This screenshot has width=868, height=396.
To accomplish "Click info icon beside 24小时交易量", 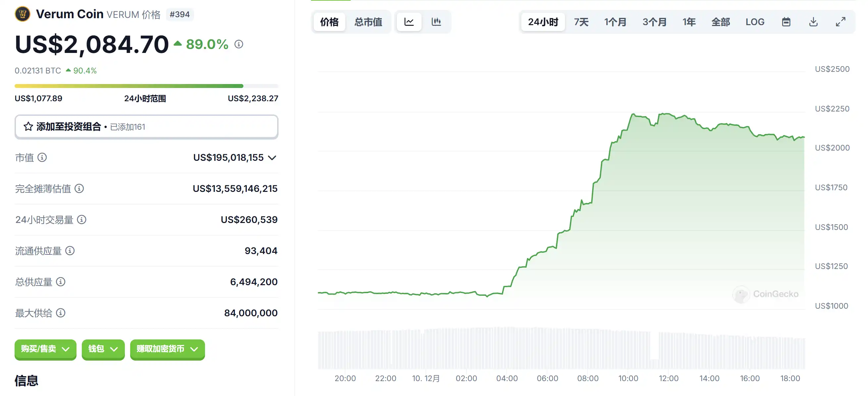I will [x=81, y=220].
